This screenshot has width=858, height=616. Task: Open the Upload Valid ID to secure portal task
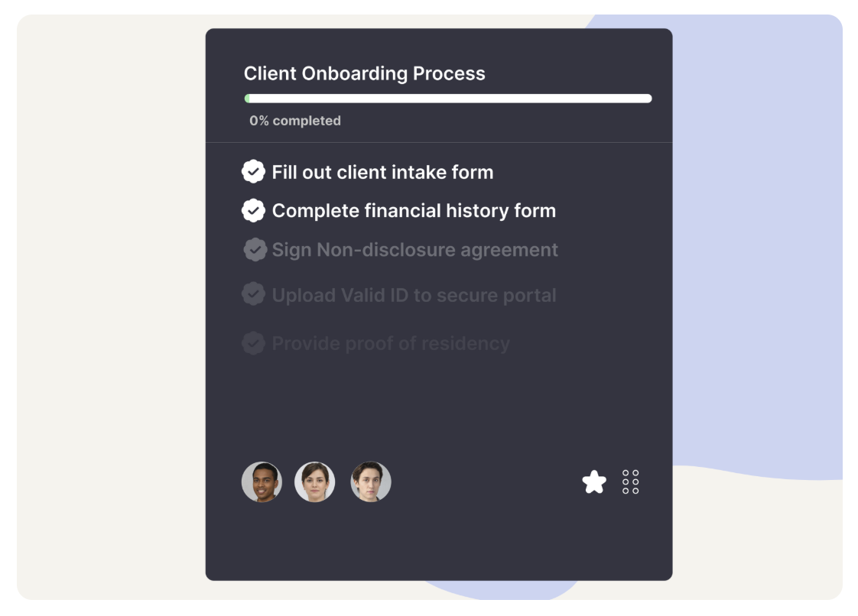click(414, 295)
